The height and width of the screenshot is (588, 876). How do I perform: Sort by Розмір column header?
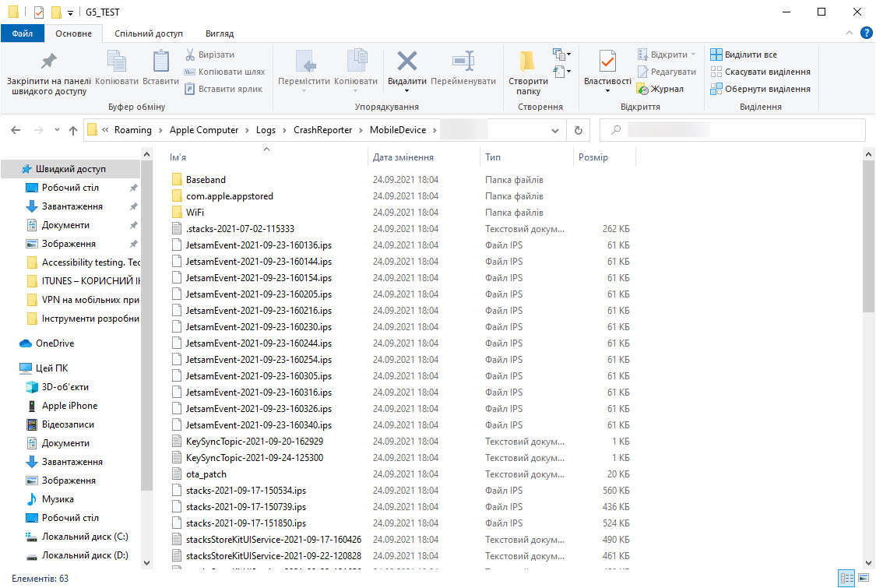604,157
